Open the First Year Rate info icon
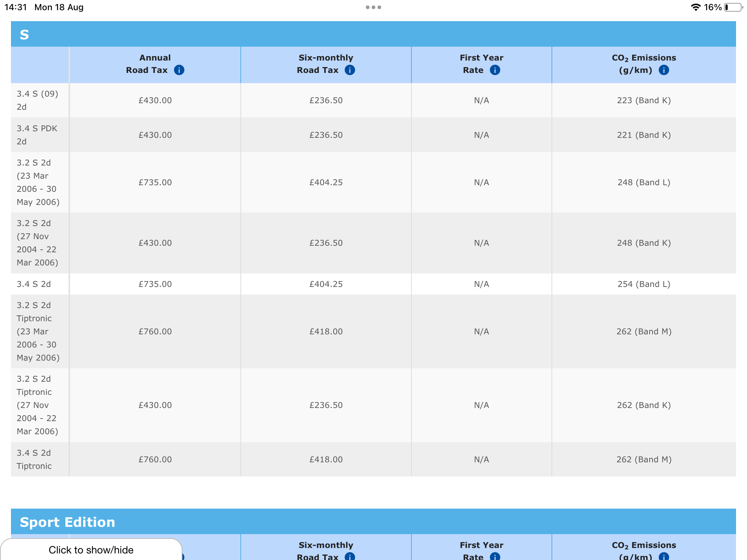Screen dimensions: 747x560 (x=495, y=70)
